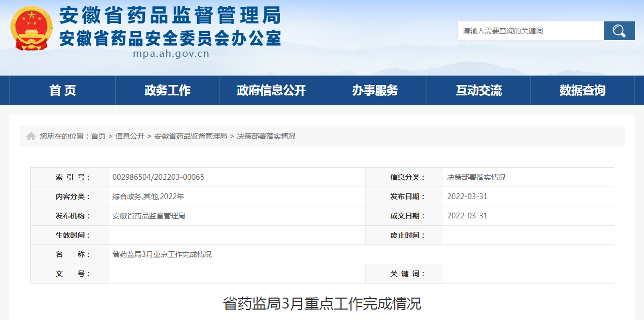
Task: Click the site title 安徽省药品监督管理局
Action: pos(170,15)
